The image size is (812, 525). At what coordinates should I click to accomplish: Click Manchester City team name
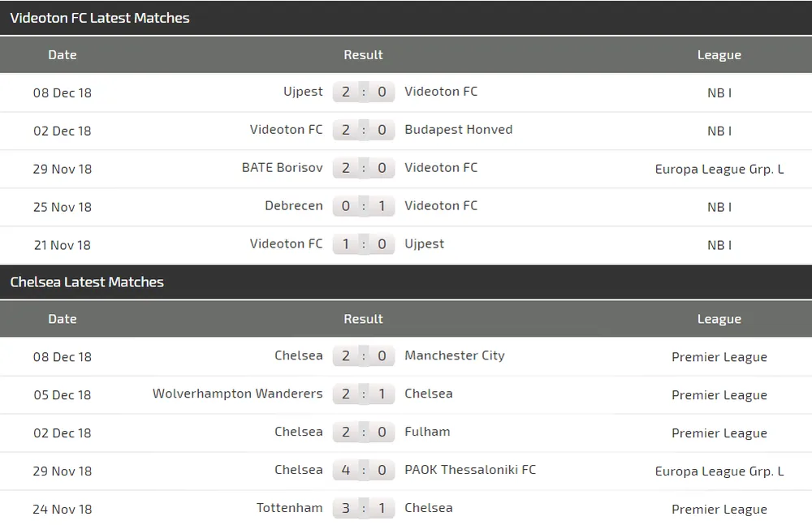[x=454, y=355]
